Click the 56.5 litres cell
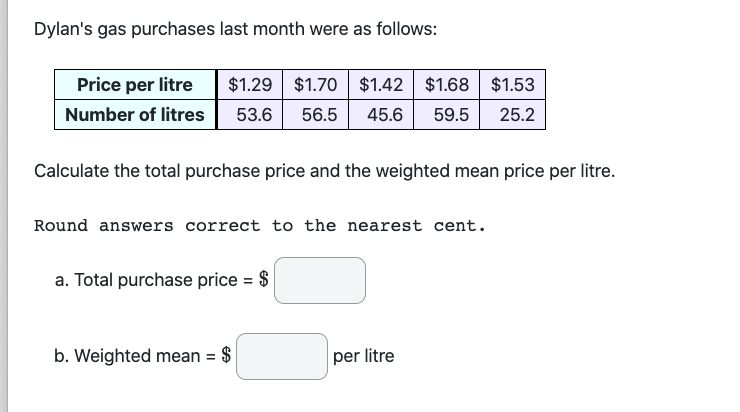The width and height of the screenshot is (740, 412). click(318, 115)
